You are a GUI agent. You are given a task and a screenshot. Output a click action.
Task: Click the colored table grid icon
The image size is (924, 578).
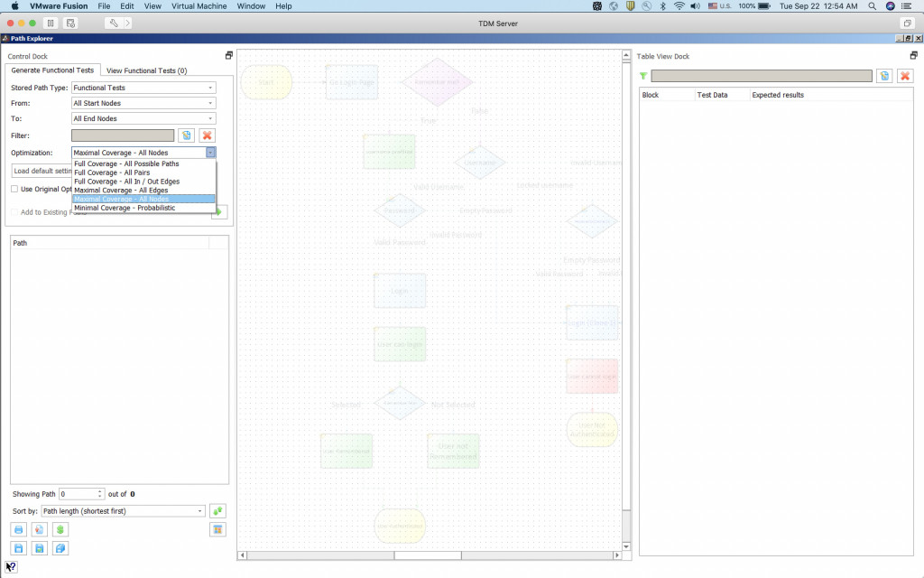[217, 529]
